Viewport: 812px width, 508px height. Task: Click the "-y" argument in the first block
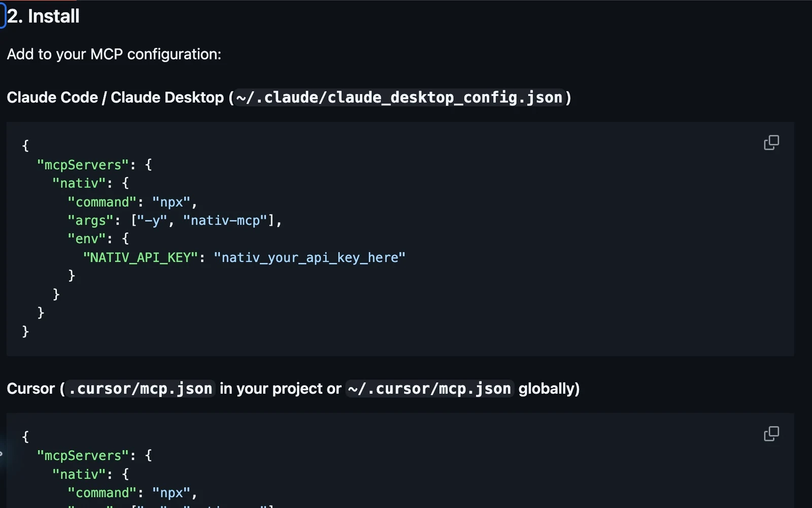point(152,220)
